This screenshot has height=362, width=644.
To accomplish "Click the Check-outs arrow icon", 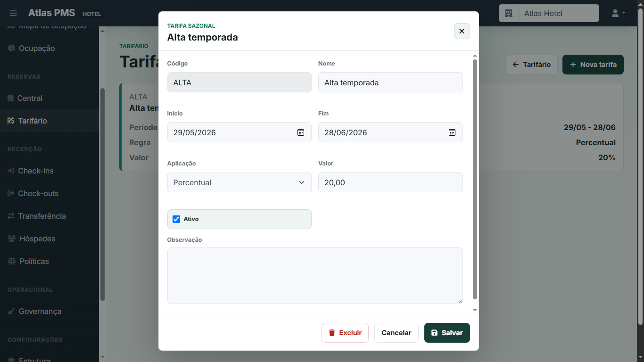I will (x=11, y=193).
